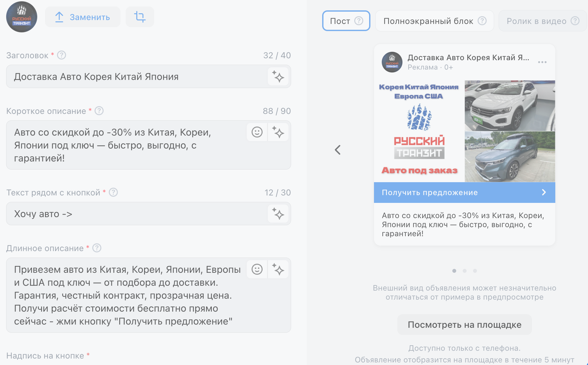This screenshot has height=365, width=588.
Task: Click AI sparkle icon in Хочу авто field
Action: pos(278,214)
